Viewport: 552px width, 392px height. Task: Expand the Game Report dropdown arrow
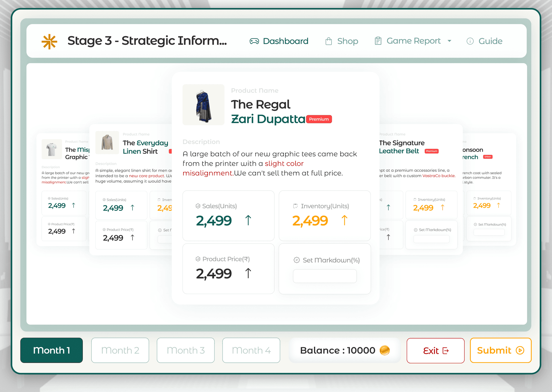click(x=449, y=41)
